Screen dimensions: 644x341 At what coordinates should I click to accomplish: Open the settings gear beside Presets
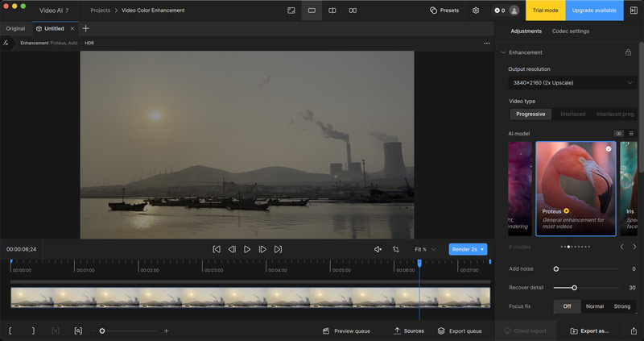point(476,10)
